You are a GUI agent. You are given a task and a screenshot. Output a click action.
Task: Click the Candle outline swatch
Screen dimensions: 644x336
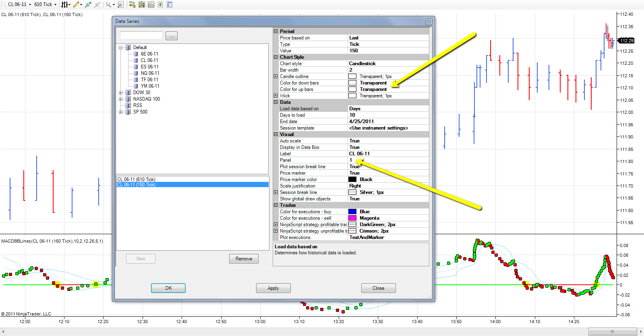click(x=352, y=76)
